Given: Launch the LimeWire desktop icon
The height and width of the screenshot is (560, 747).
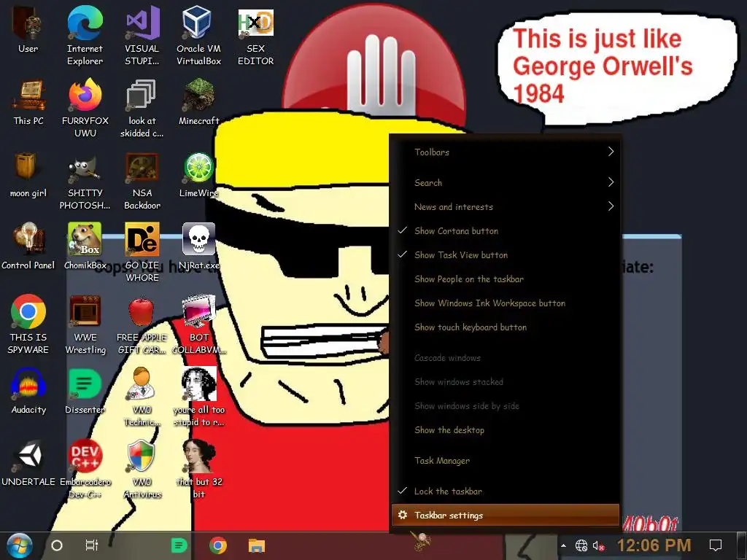Looking at the screenshot, I should [x=198, y=175].
